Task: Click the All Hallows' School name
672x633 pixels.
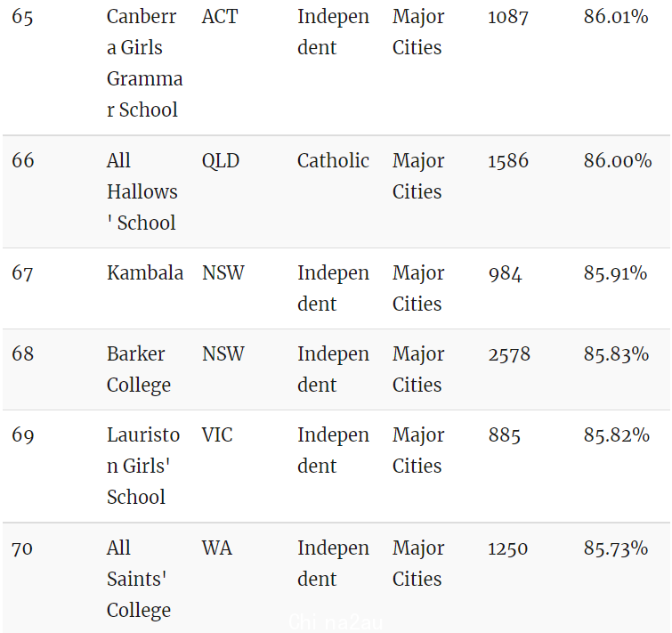Action: 142,191
